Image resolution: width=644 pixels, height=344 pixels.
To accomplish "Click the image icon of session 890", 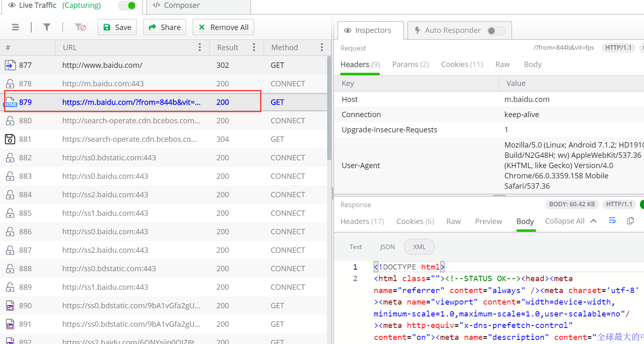I will coord(10,305).
